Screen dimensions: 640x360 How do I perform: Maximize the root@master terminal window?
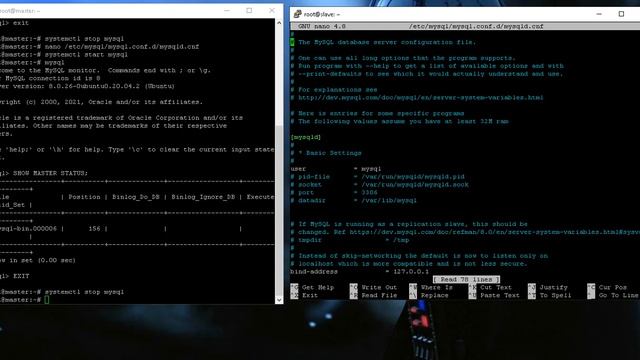[x=249, y=11]
